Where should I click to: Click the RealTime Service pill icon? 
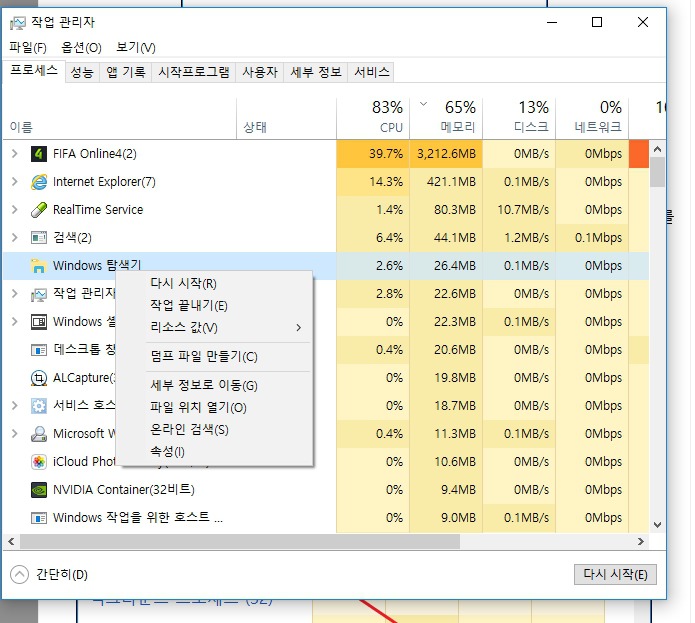(x=39, y=210)
